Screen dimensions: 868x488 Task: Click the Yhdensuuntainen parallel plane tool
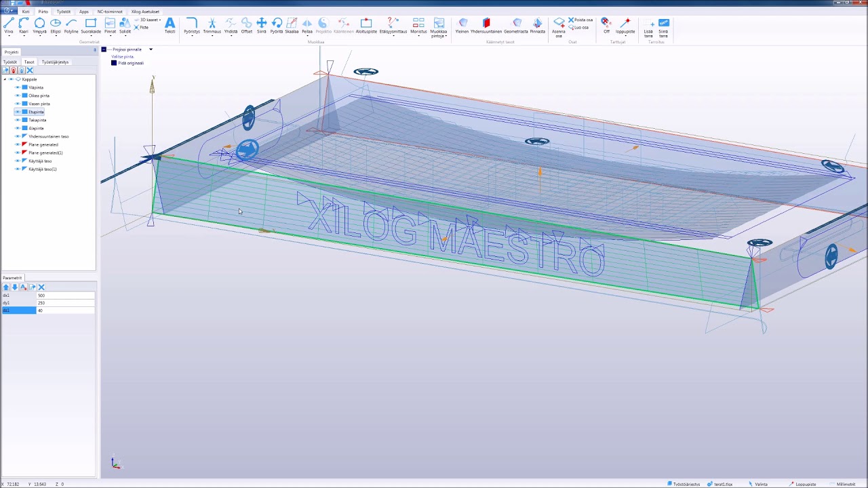tap(486, 26)
